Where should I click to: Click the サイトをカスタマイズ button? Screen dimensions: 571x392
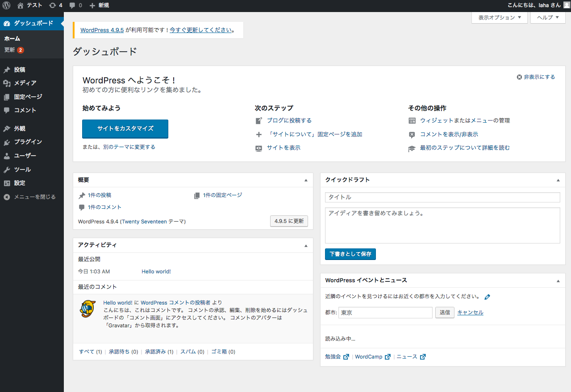coord(125,129)
